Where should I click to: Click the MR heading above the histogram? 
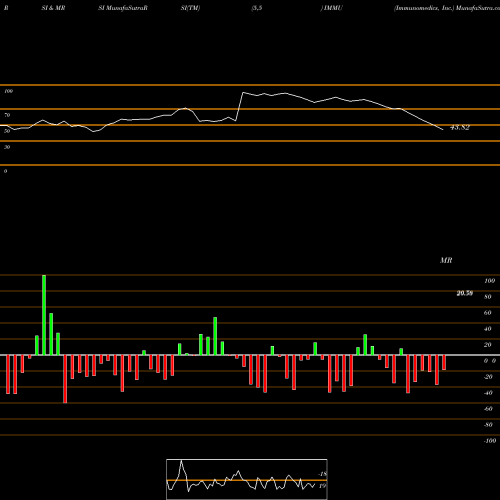(x=446, y=260)
